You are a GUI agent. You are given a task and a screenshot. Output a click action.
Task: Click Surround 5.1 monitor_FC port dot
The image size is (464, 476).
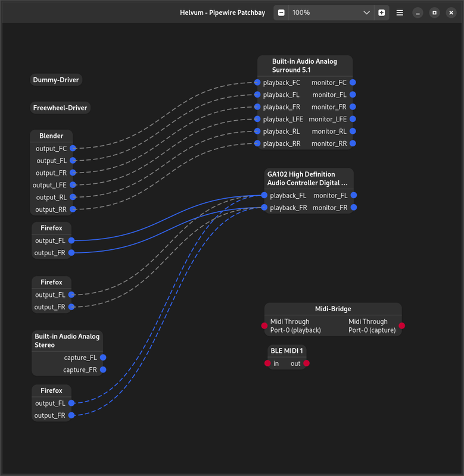[x=353, y=82]
